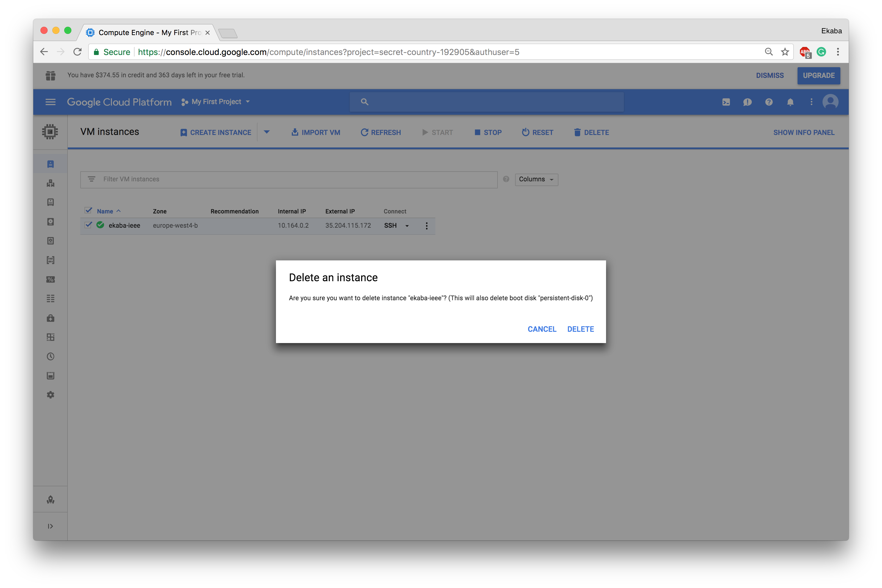The width and height of the screenshot is (882, 588).
Task: Expand the CREATE INSTANCE dropdown arrow
Action: click(267, 133)
